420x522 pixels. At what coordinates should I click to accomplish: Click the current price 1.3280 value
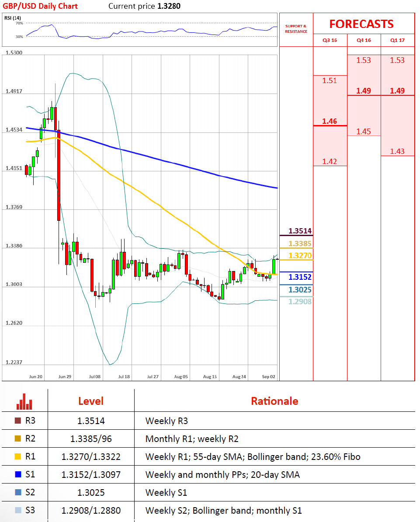169,6
